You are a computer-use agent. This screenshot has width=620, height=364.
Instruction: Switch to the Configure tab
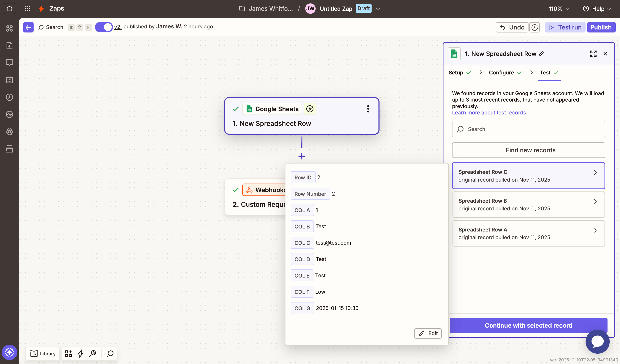point(501,72)
